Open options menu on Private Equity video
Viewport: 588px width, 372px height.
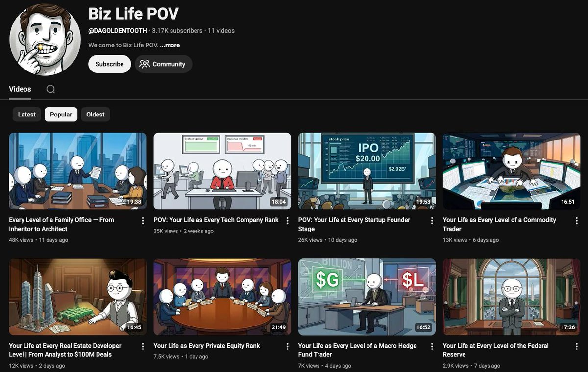[287, 346]
